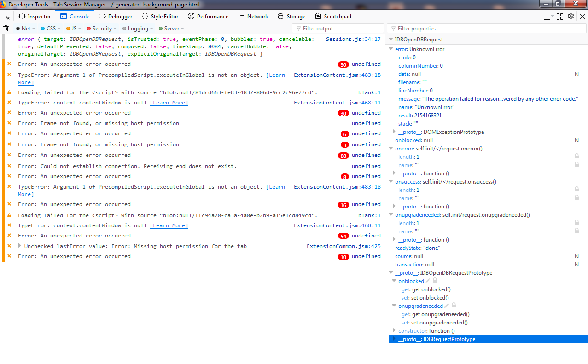
Task: Click the red 3 repeat badge
Action: (344, 145)
